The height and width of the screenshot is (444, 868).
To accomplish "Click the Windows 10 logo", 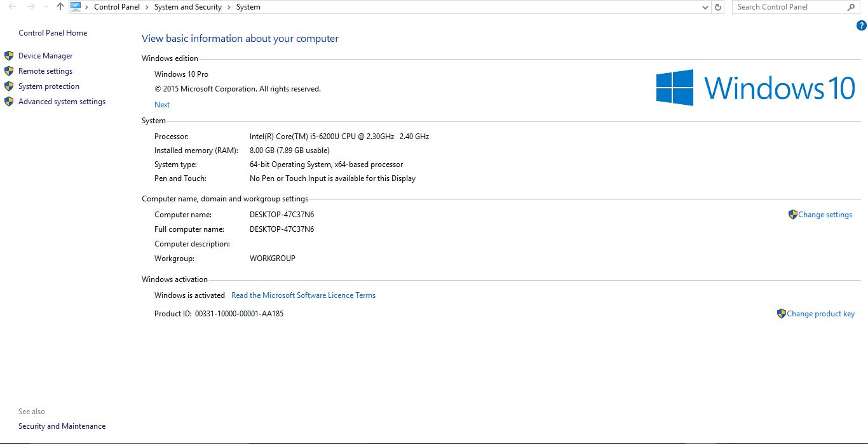I will (756, 88).
